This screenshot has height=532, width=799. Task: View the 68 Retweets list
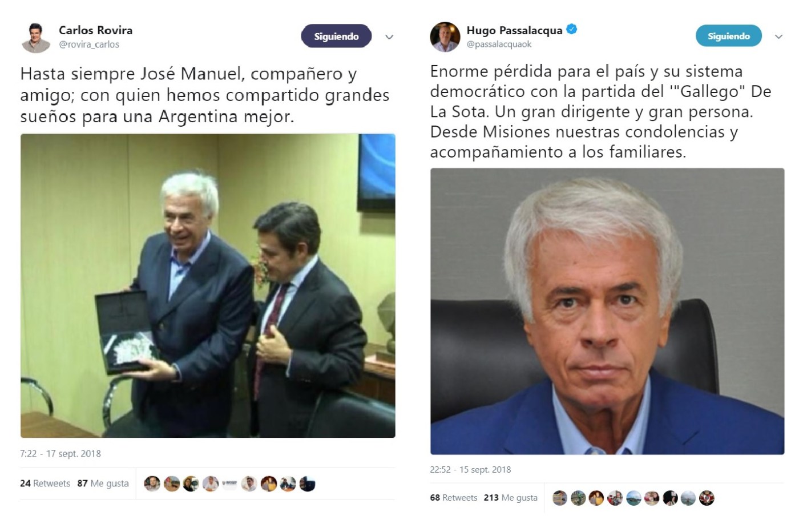coord(454,498)
